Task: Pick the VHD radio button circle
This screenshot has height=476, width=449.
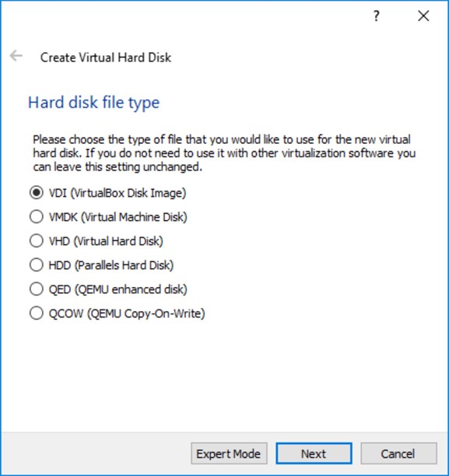Action: pyautogui.click(x=36, y=241)
